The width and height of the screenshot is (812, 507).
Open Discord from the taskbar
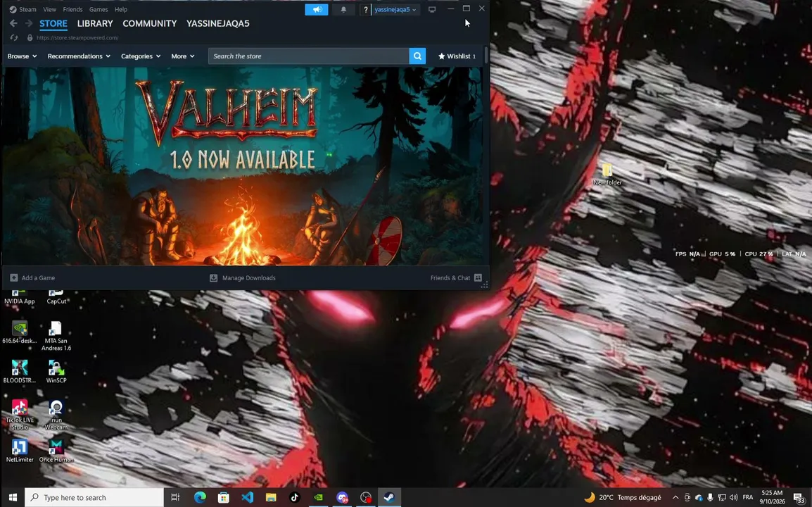point(342,497)
